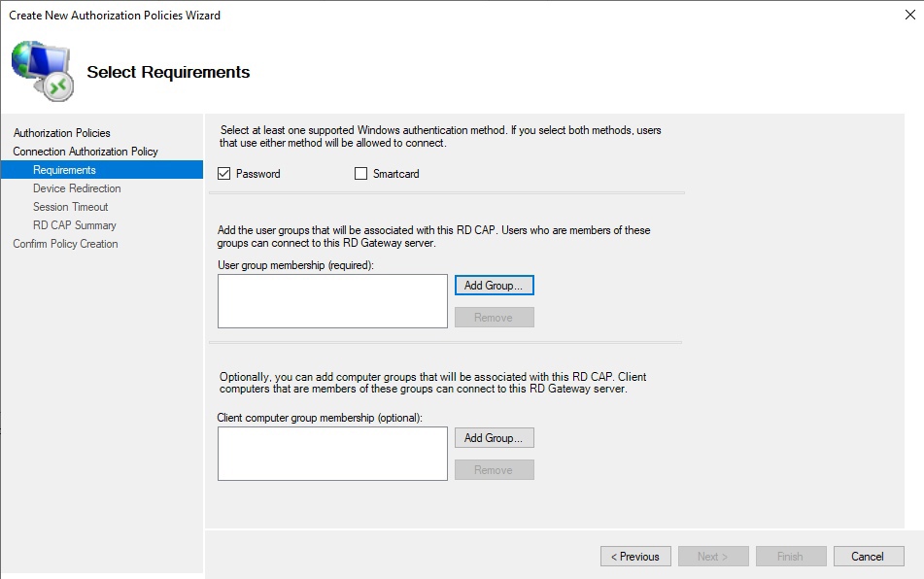Click the 'User group membership (required):' label

295,265
